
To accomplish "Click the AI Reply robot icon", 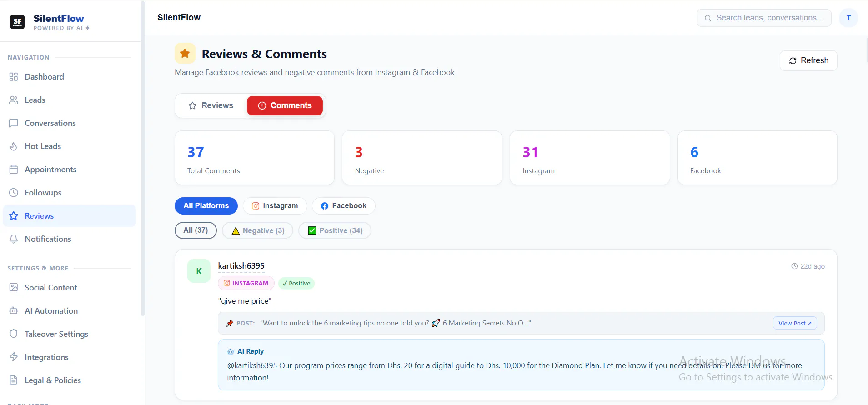I will tap(231, 351).
